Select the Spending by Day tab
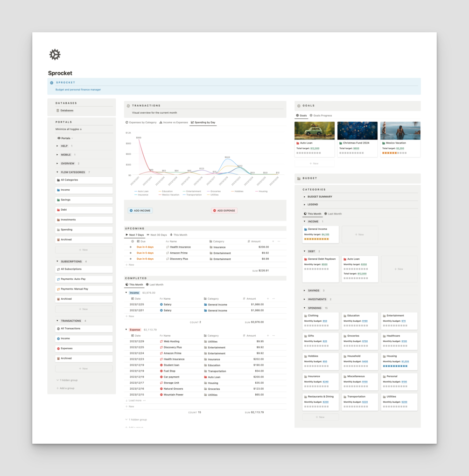The height and width of the screenshot is (476, 469). pyautogui.click(x=203, y=123)
